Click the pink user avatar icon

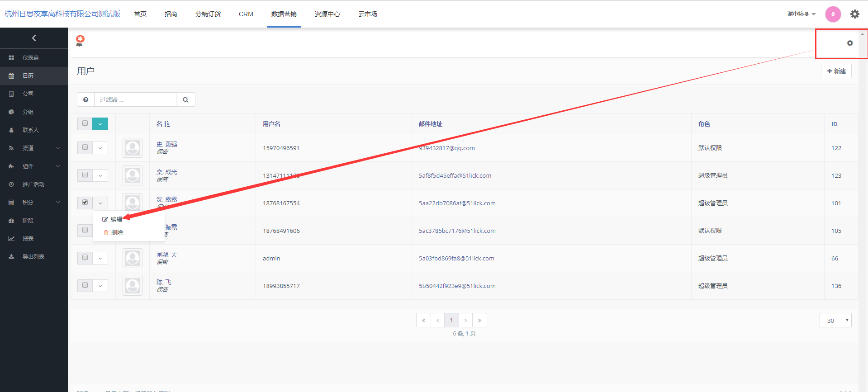[x=833, y=14]
